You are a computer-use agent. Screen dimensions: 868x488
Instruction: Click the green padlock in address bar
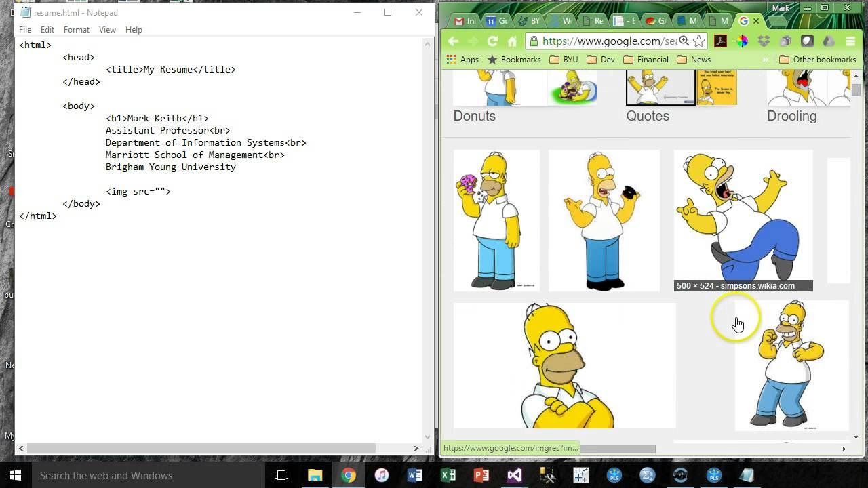[x=535, y=41]
